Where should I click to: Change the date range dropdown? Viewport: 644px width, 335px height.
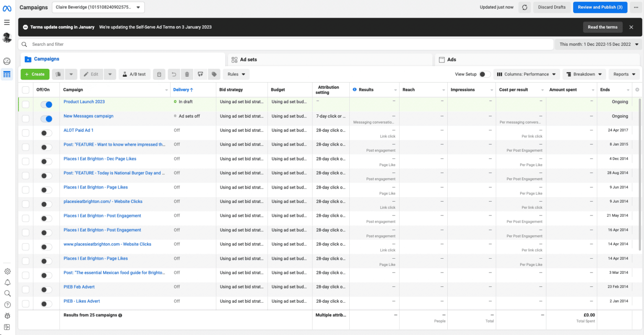(x=598, y=44)
